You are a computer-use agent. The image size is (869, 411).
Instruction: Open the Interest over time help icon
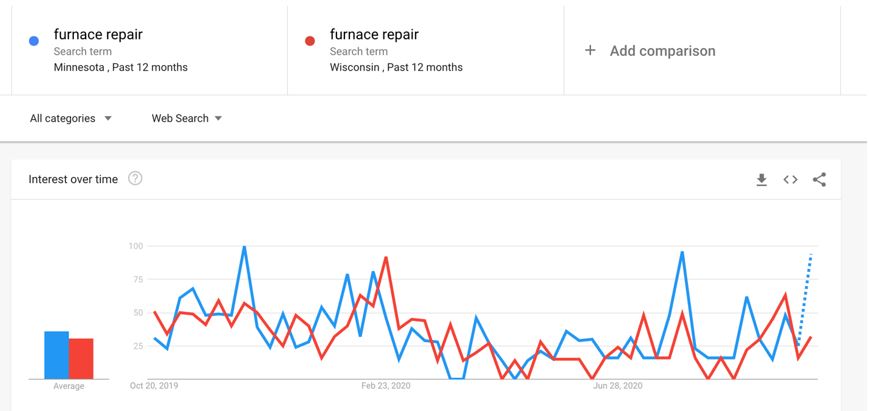136,179
